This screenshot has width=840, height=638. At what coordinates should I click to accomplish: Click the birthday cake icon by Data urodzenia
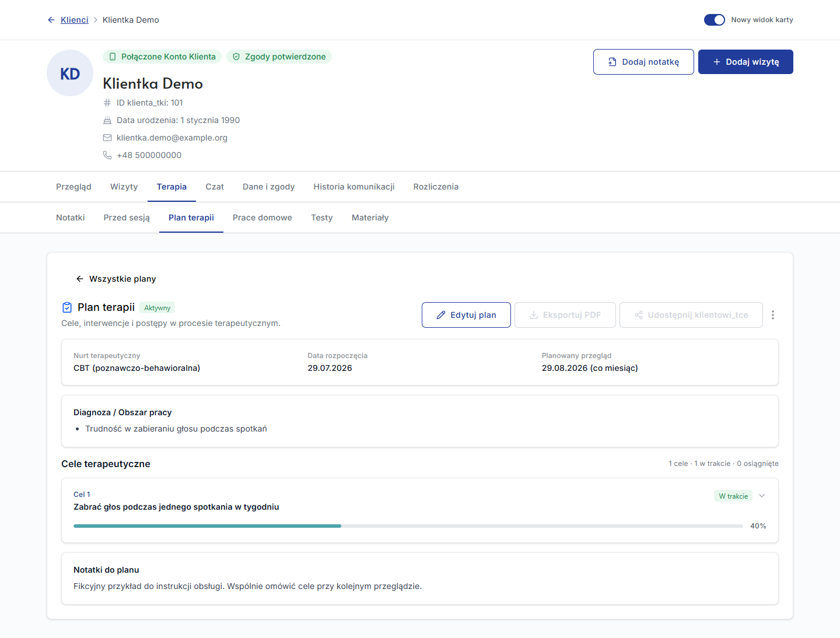(107, 120)
